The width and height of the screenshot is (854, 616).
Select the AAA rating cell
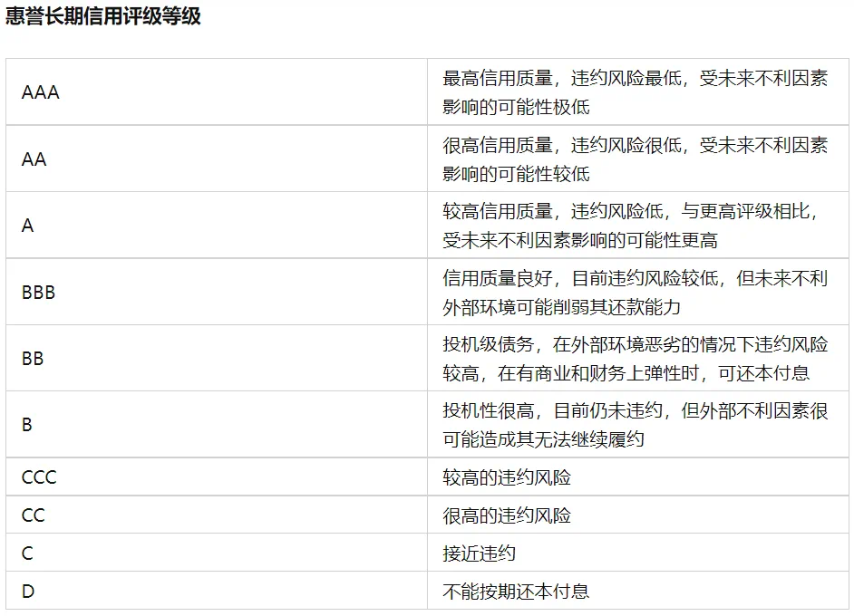[x=217, y=92]
